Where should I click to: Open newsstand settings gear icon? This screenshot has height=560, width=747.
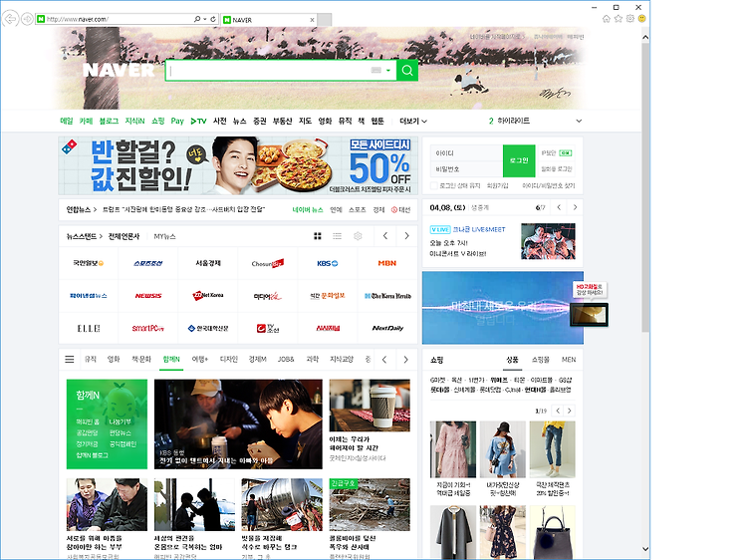click(358, 236)
